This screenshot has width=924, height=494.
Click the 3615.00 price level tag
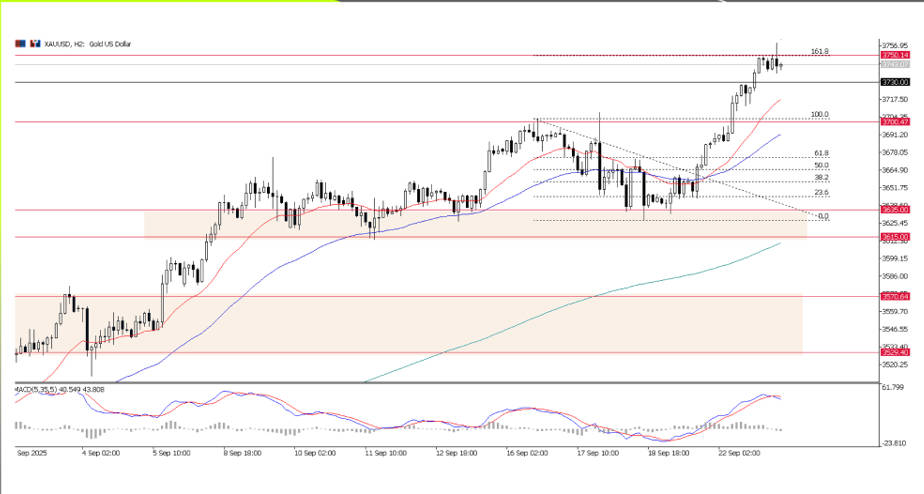(894, 237)
